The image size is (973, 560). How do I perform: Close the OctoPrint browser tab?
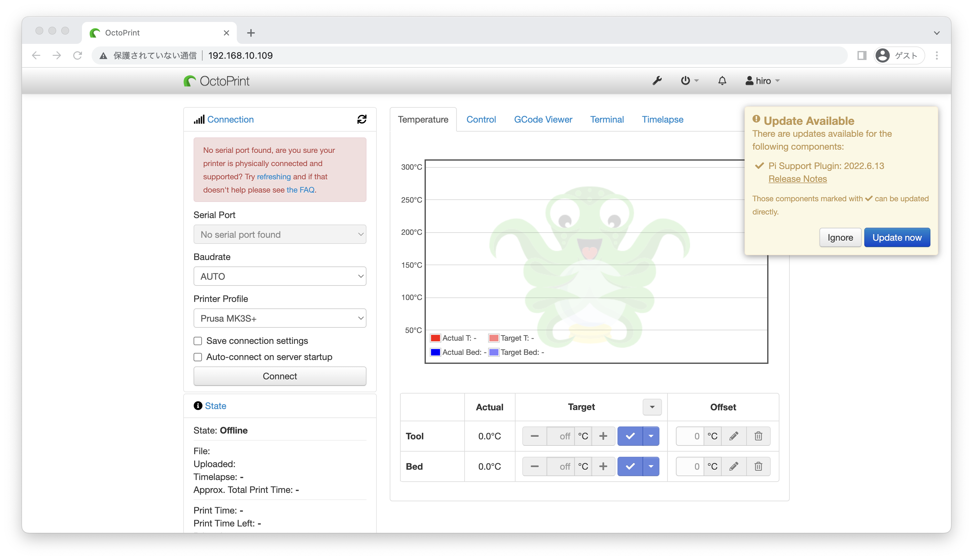[226, 33]
